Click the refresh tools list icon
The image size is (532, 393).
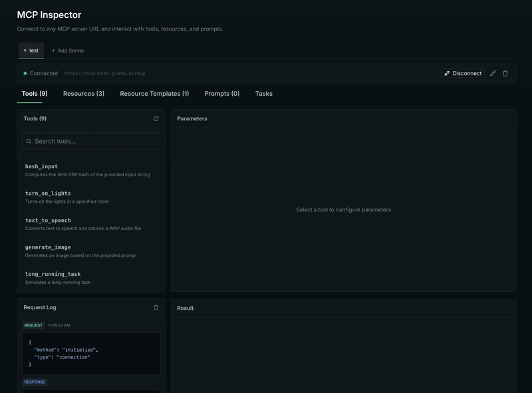click(x=156, y=119)
